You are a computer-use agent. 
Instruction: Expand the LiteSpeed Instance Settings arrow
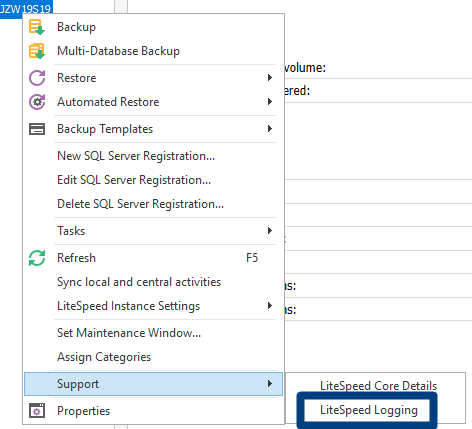[270, 306]
